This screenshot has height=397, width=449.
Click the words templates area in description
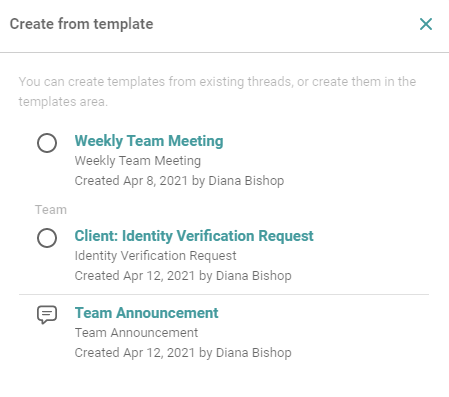click(x=63, y=101)
